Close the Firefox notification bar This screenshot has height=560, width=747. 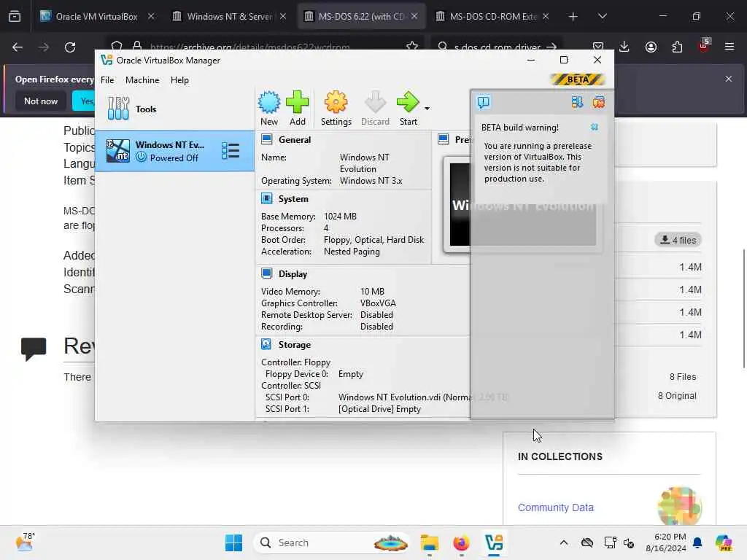(x=729, y=79)
